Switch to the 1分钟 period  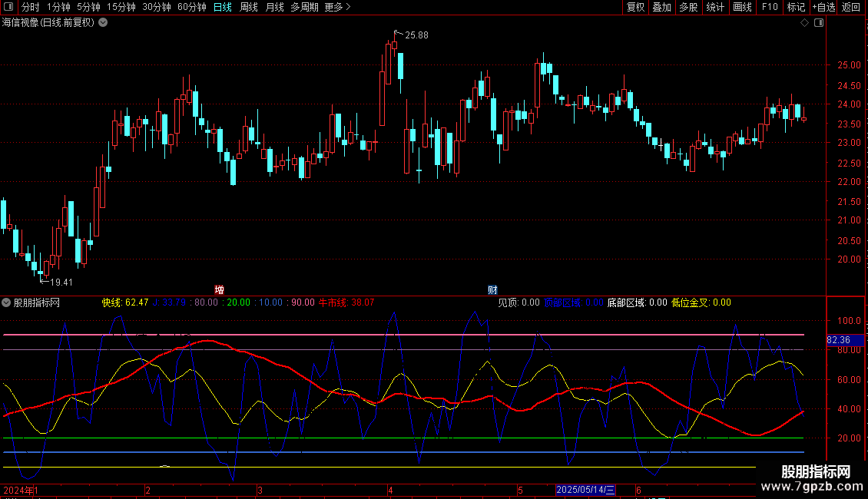(x=58, y=7)
